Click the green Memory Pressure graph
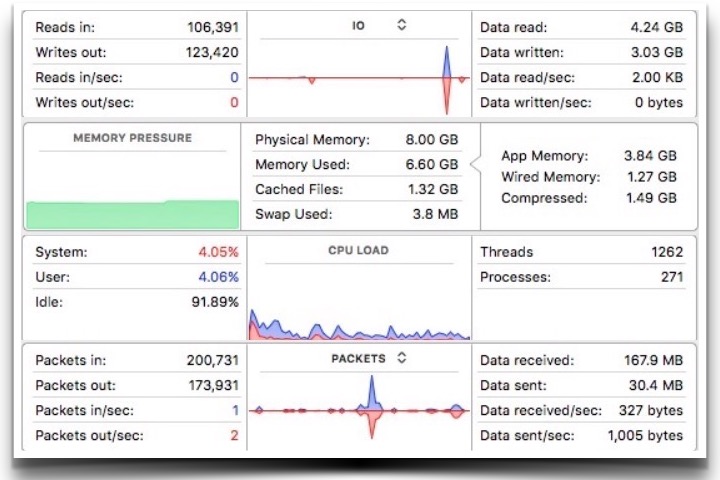 pos(132,214)
